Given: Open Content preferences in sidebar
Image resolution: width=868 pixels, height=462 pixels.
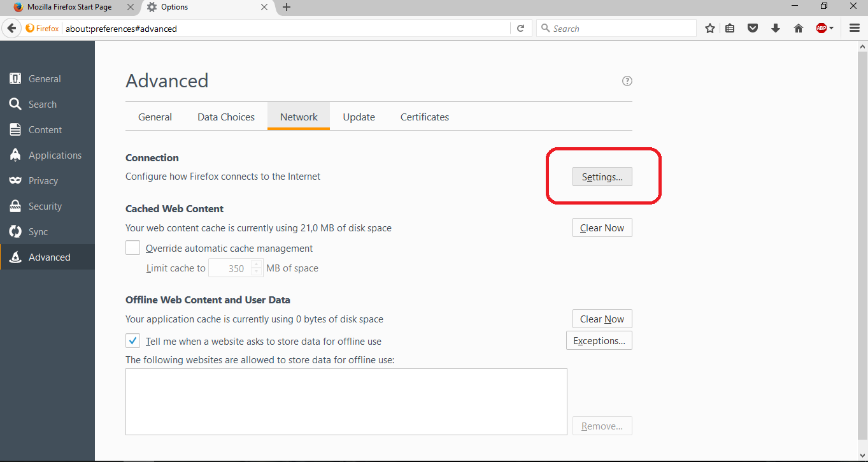Looking at the screenshot, I should [47, 130].
